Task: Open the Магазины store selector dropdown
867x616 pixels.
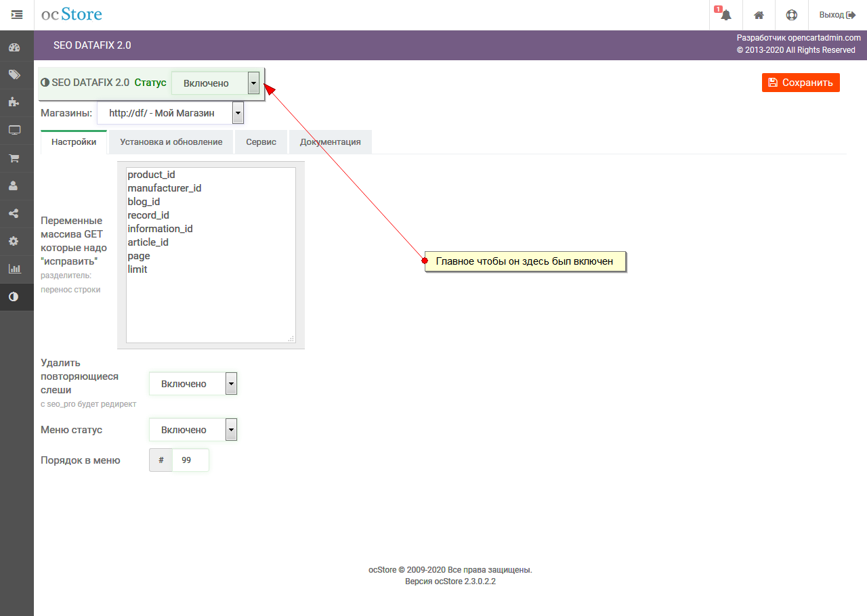Action: click(170, 113)
